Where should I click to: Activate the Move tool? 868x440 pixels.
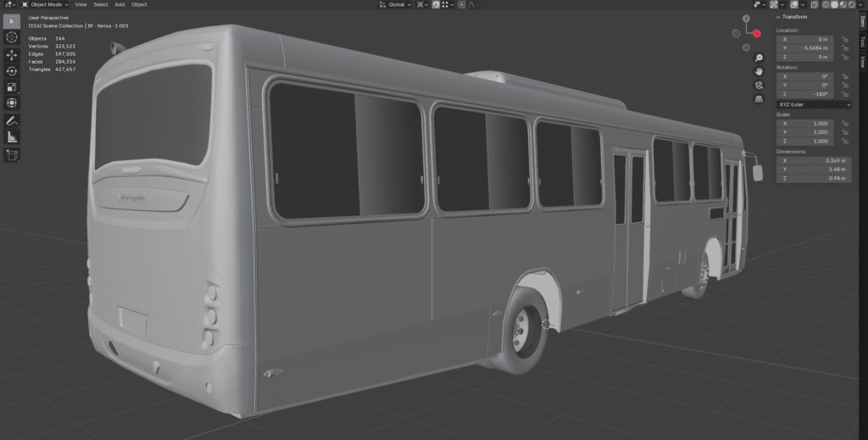pos(12,55)
